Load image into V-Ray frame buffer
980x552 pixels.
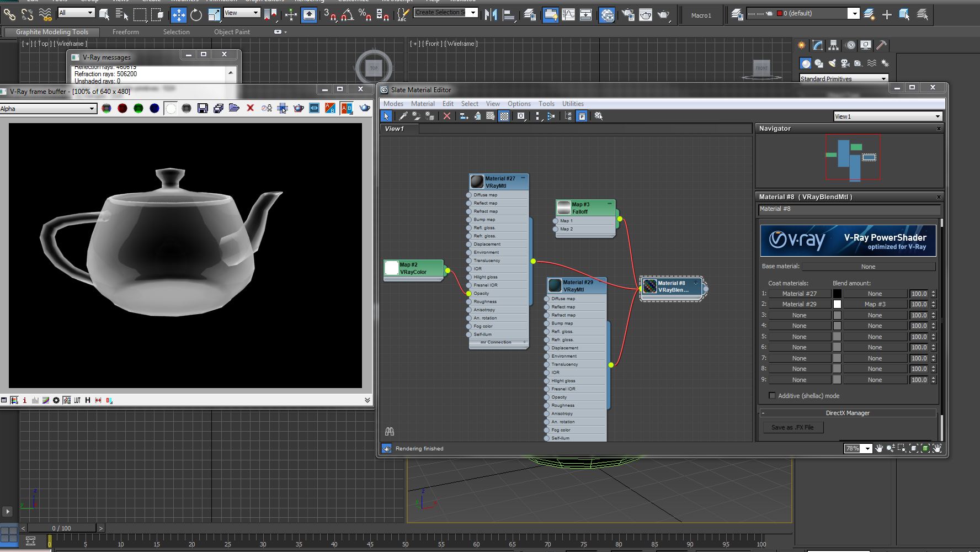(x=234, y=108)
